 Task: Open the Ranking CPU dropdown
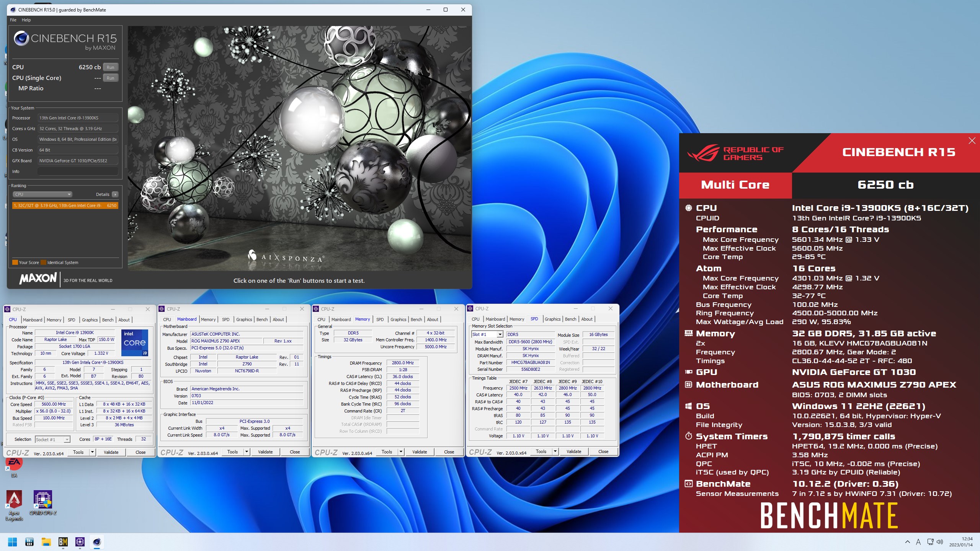pos(42,194)
